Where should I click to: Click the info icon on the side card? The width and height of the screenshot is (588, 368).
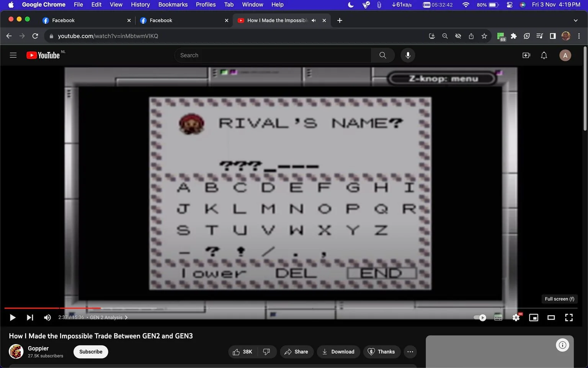[562, 345]
